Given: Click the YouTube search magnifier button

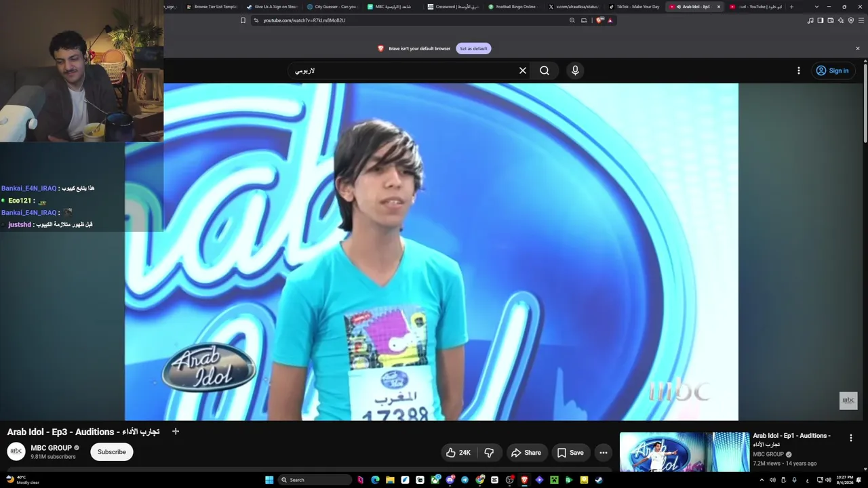Looking at the screenshot, I should click(x=545, y=70).
